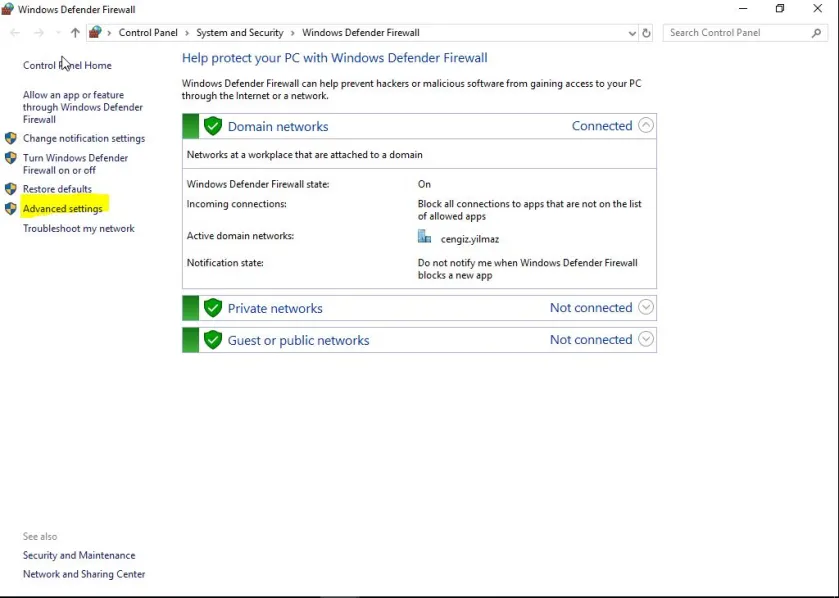The height and width of the screenshot is (598, 839).
Task: Click the Back navigation arrow
Action: point(15,33)
